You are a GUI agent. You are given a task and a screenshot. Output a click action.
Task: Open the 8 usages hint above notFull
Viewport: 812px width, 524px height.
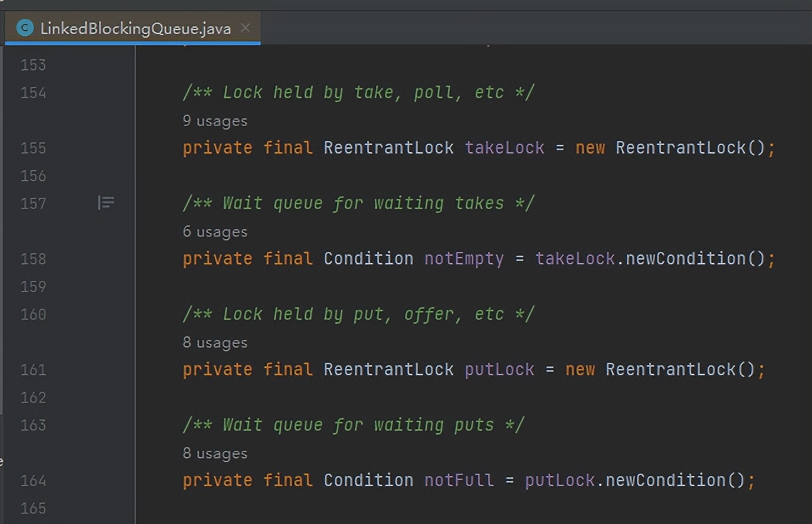215,453
